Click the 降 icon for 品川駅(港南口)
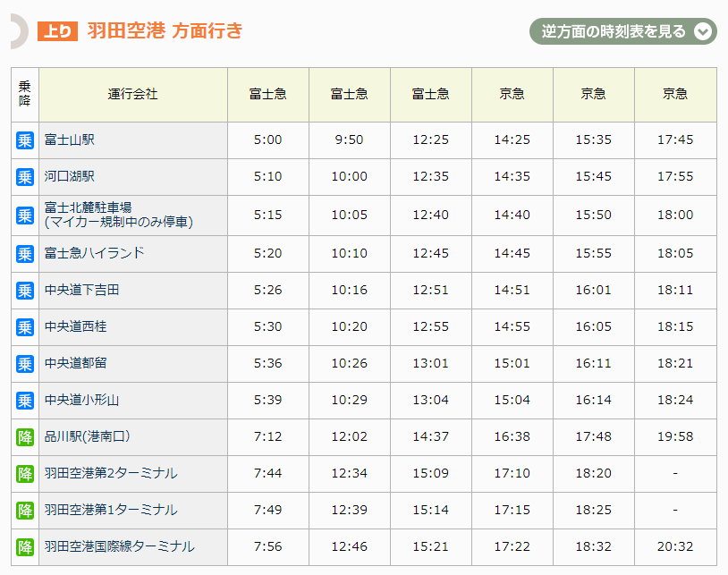 [25, 437]
